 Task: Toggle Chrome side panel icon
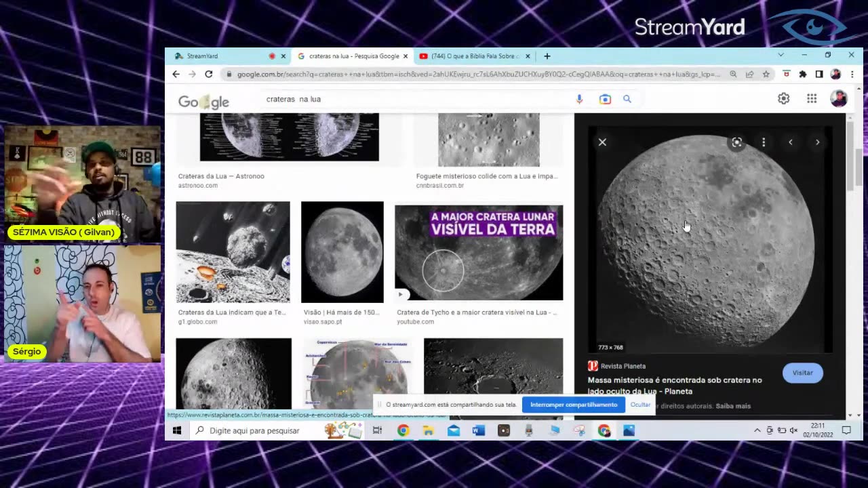[819, 74]
